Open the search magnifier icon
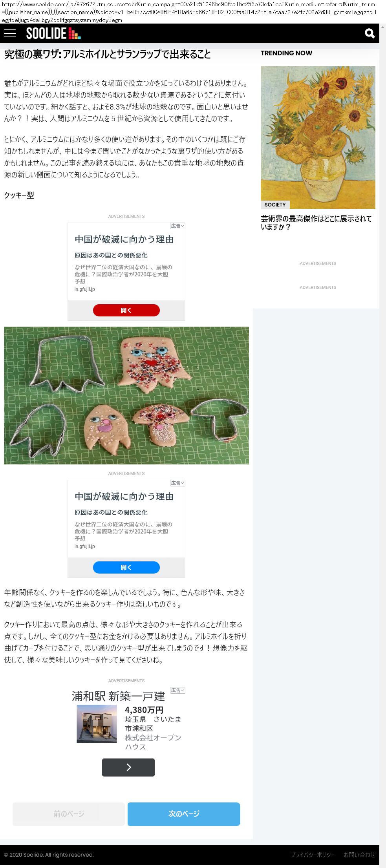 coord(370,33)
